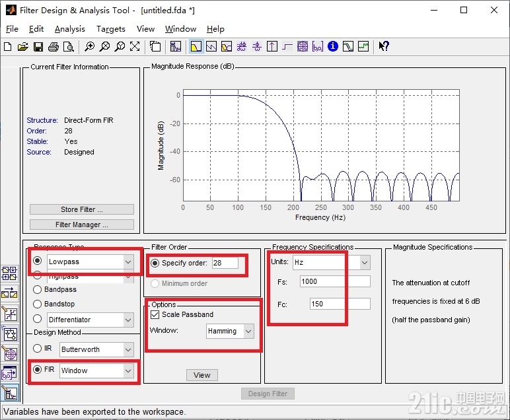Screen dimensions: 510x420
Task: Show Magnitude and Phase Responses icon
Action: (227, 46)
